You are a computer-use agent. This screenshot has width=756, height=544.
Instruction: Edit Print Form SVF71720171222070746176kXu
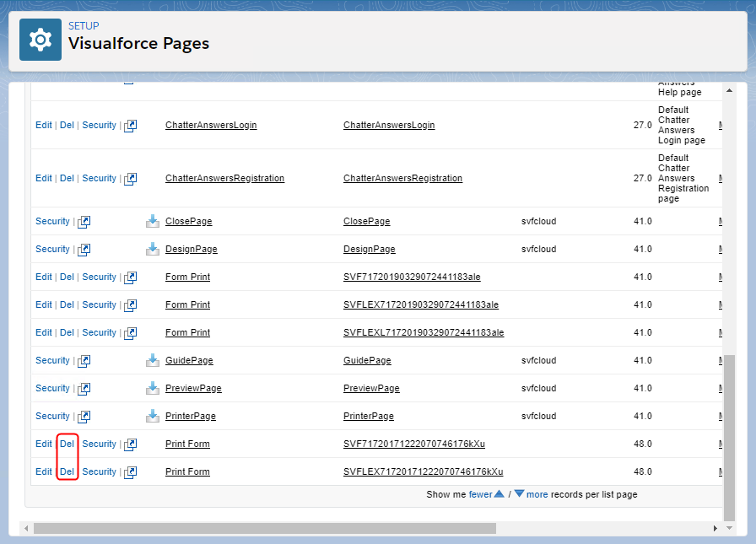[x=44, y=444]
